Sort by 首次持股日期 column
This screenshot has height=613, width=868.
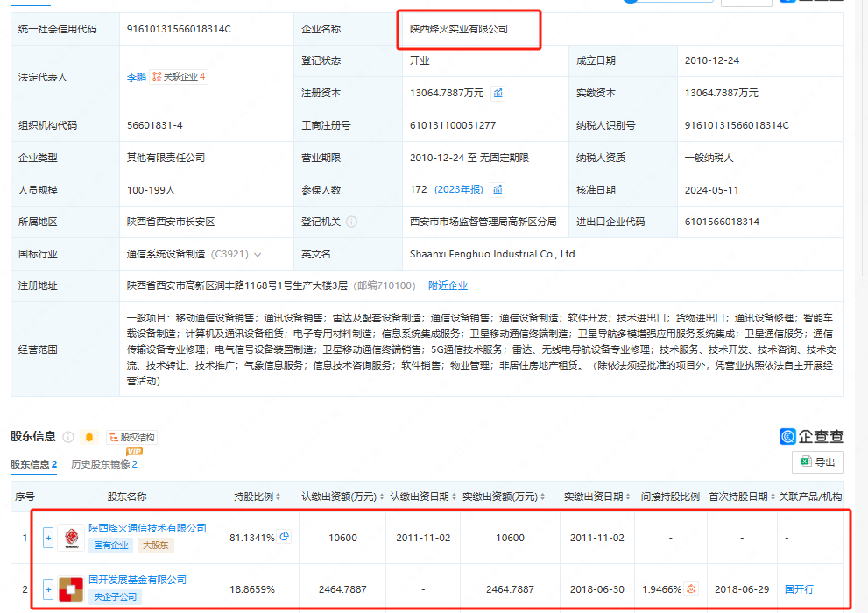773,497
